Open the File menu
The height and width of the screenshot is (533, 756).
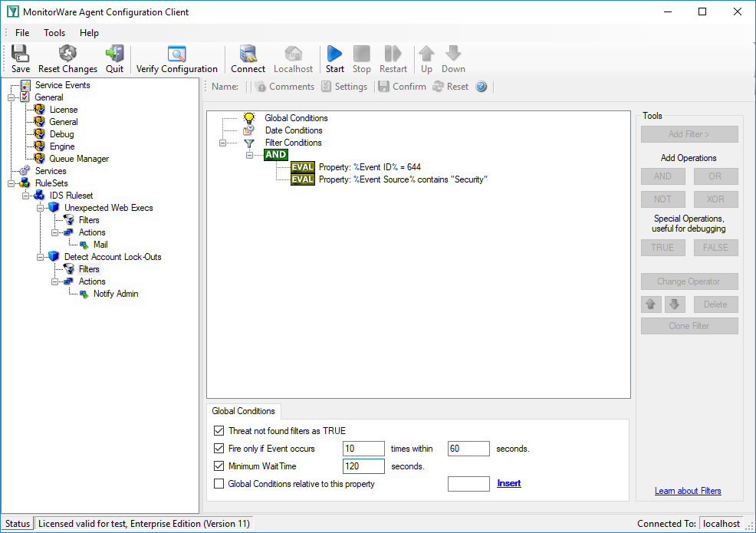[x=22, y=33]
